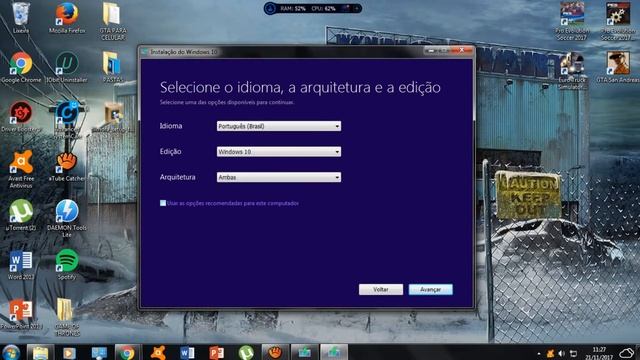Select the PASTAS folder on desktop
Image resolution: width=640 pixels, height=360 pixels.
(112, 67)
